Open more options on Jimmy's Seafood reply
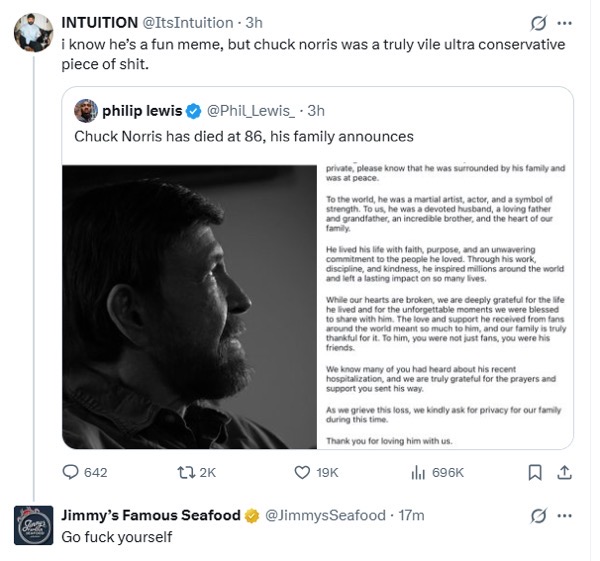This screenshot has height=561, width=600. 565,516
